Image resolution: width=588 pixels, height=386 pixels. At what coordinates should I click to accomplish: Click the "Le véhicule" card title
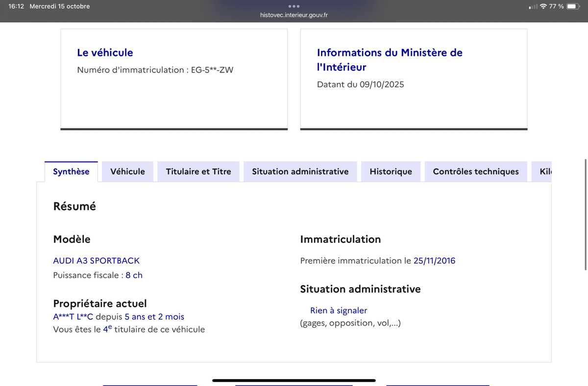(x=105, y=52)
